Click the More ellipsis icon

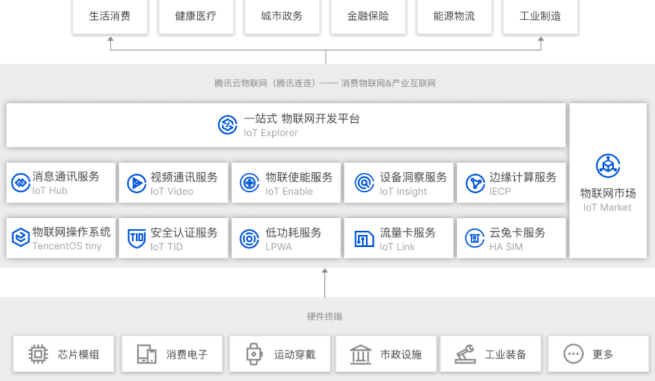point(573,354)
